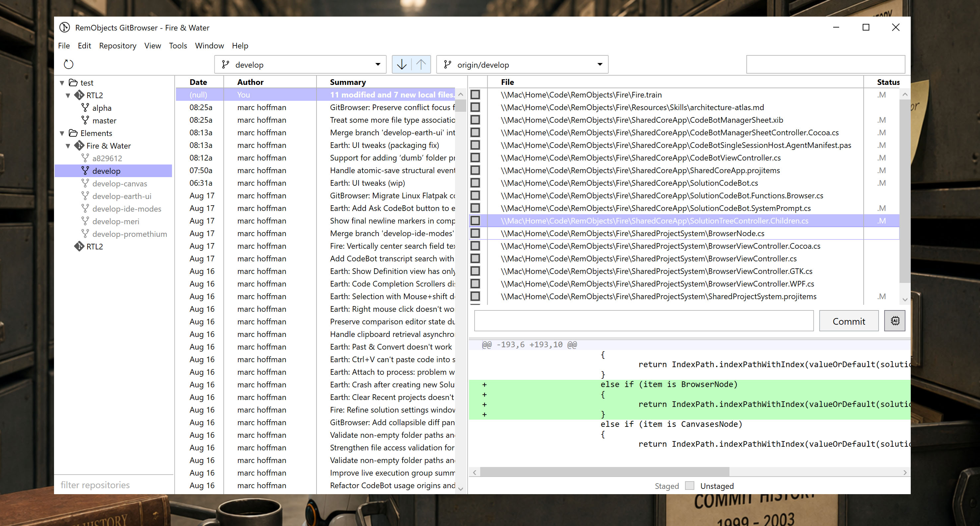Click the branch icon in origin/develop dropdown
980x526 pixels.
(x=447, y=65)
